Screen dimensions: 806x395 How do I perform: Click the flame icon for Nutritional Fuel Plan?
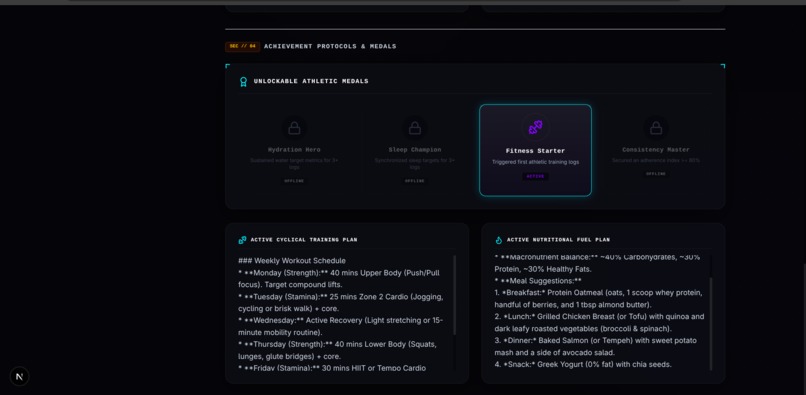[499, 240]
